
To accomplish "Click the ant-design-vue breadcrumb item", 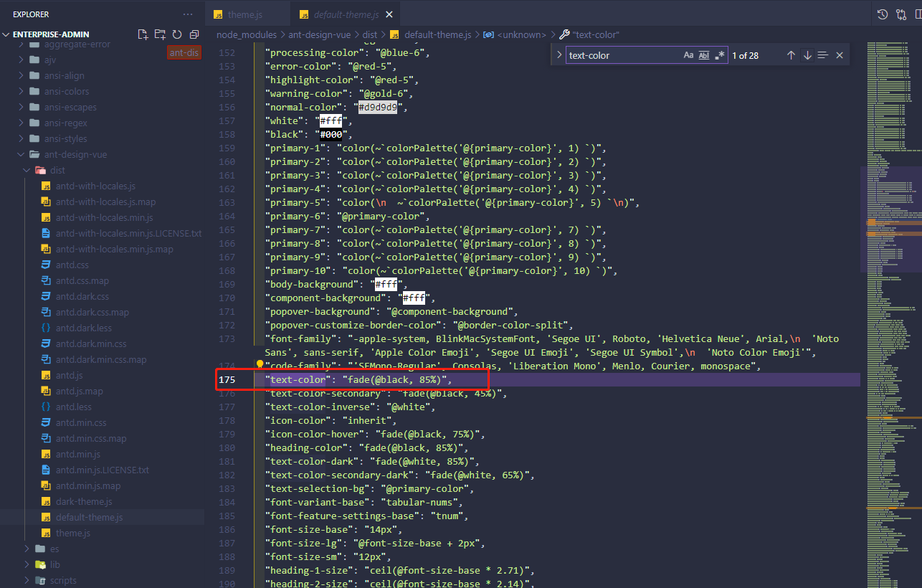I will (x=320, y=34).
